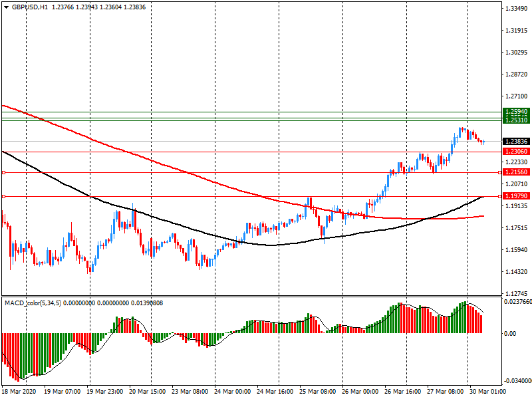Click the OHLC values 1.23766 1.23943 1.23604 1.23836

(98, 7)
